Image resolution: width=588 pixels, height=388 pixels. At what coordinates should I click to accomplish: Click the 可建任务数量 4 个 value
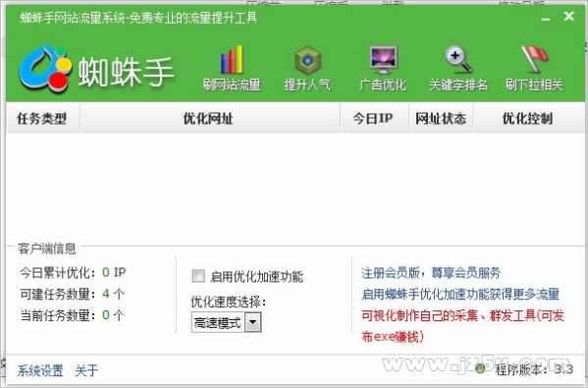point(113,294)
